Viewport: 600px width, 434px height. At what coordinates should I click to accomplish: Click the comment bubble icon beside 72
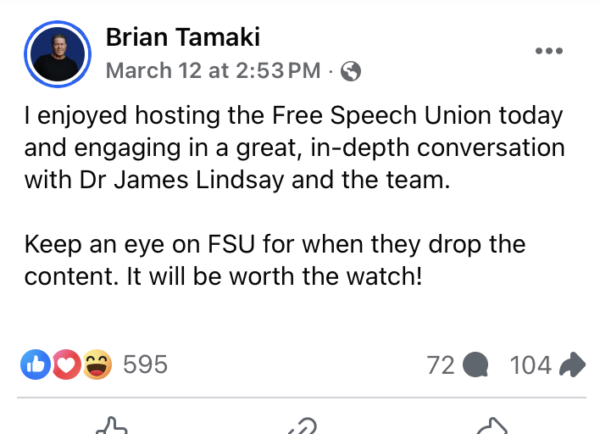point(475,366)
